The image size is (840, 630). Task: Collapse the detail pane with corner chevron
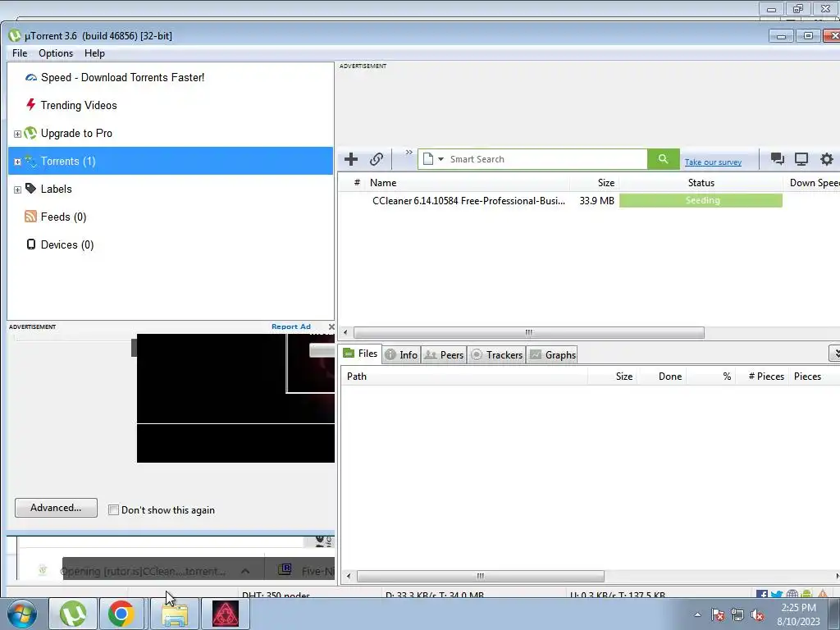click(834, 353)
